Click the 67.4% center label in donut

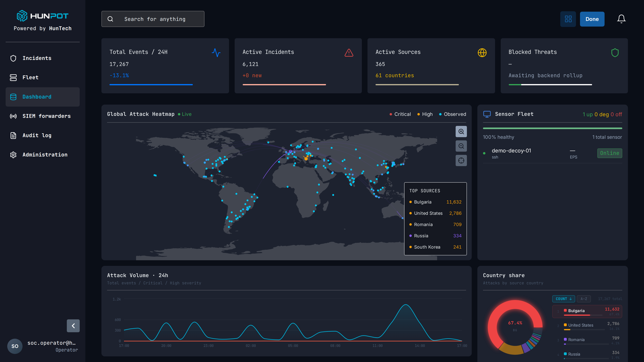(x=515, y=323)
